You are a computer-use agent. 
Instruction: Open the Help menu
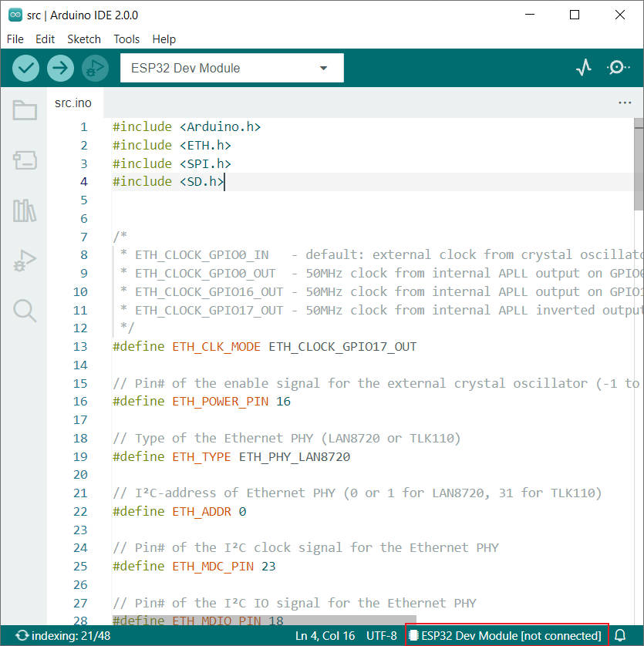click(x=164, y=39)
